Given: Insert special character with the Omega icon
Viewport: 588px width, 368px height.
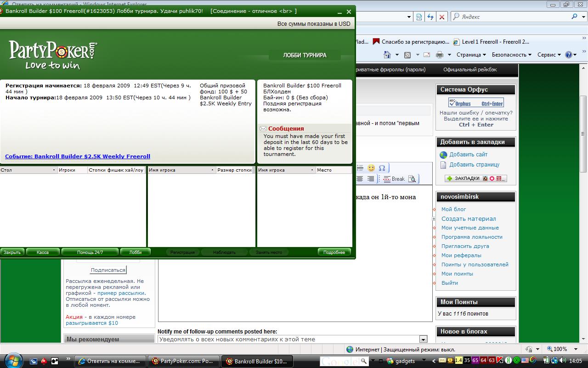Looking at the screenshot, I should (x=382, y=168).
